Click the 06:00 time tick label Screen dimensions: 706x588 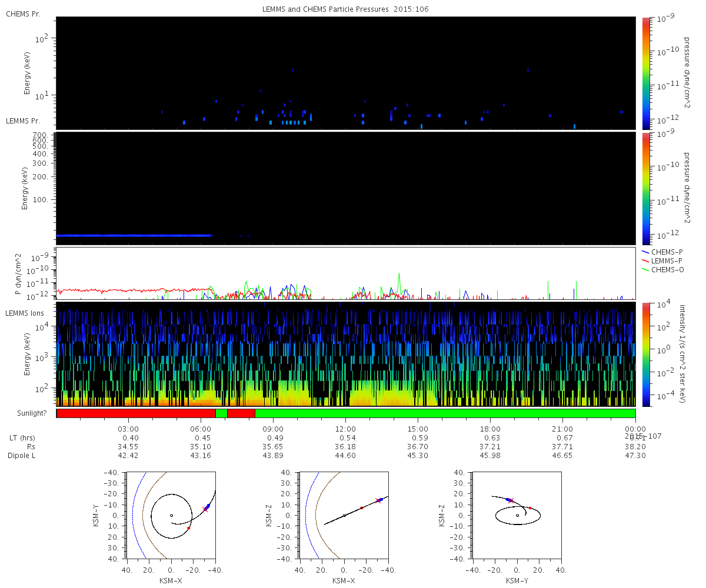coord(201,429)
